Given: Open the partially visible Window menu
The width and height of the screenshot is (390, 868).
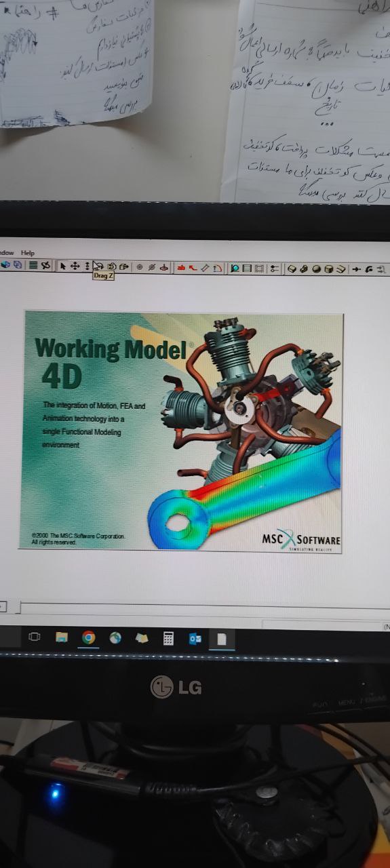Looking at the screenshot, I should (x=6, y=253).
